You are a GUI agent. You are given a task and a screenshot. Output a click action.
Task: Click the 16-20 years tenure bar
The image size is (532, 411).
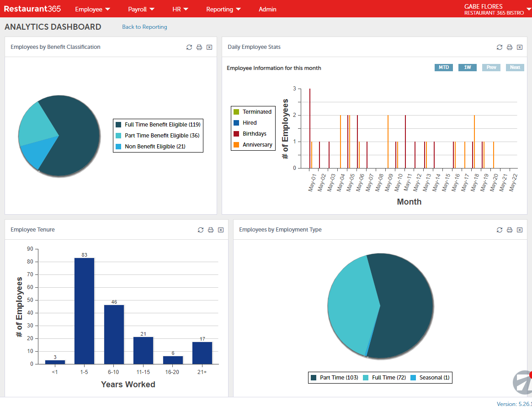tap(173, 360)
